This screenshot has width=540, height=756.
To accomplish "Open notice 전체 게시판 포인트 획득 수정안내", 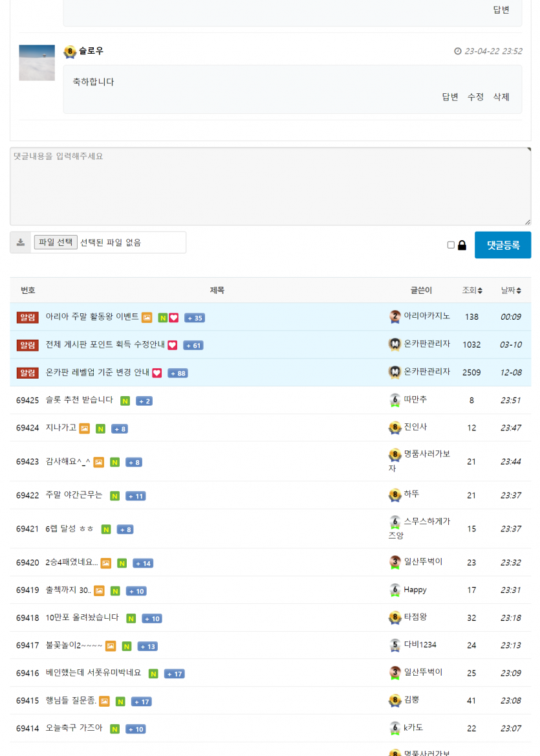I will tap(105, 345).
